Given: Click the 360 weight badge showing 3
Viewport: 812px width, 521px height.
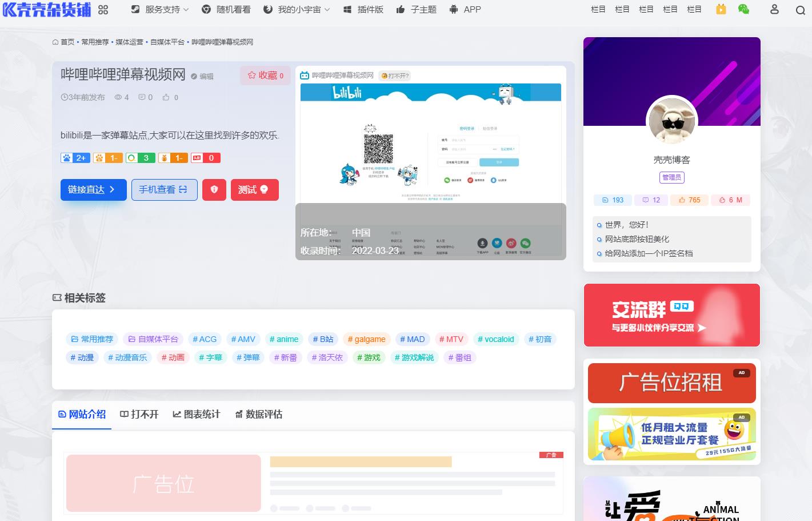Looking at the screenshot, I should 140,158.
